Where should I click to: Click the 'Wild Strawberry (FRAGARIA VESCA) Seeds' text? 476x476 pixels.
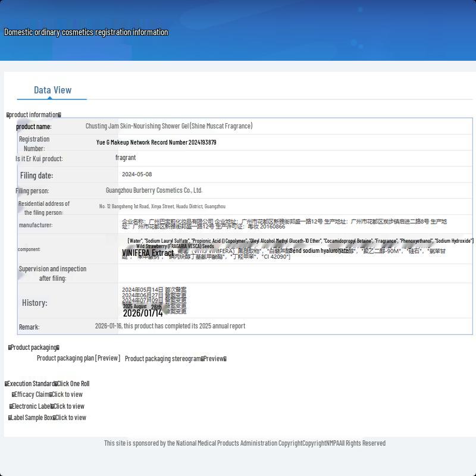(x=175, y=246)
